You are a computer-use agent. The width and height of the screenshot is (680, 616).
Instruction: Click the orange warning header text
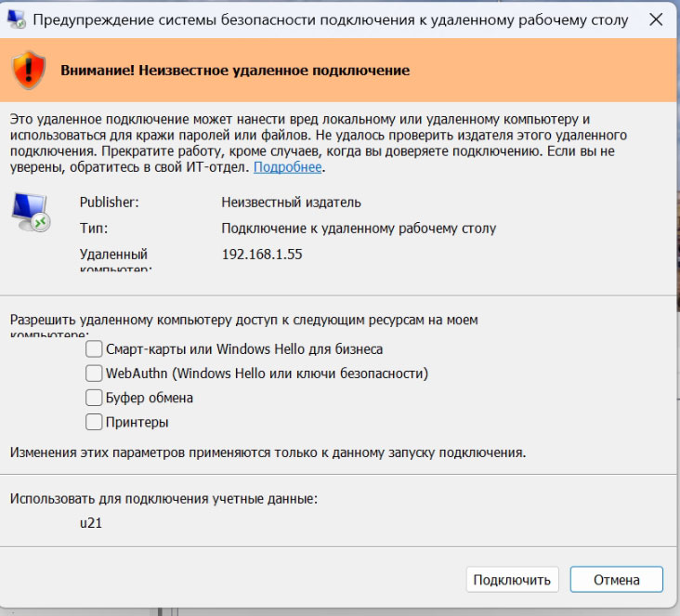point(235,70)
